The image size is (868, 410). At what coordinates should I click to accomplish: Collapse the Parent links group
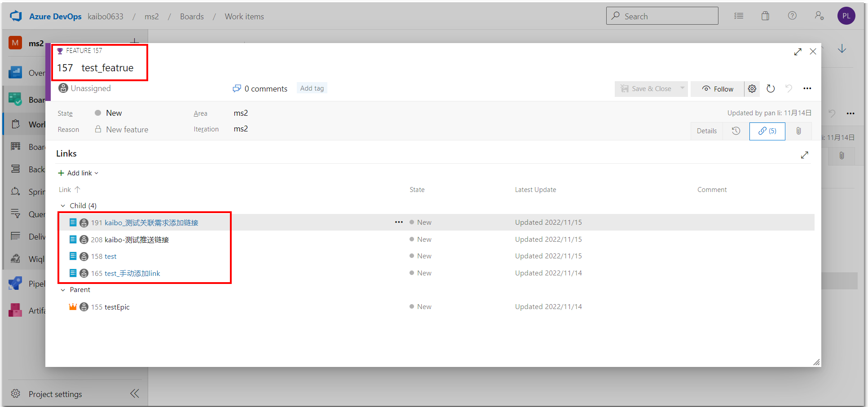pos(63,289)
